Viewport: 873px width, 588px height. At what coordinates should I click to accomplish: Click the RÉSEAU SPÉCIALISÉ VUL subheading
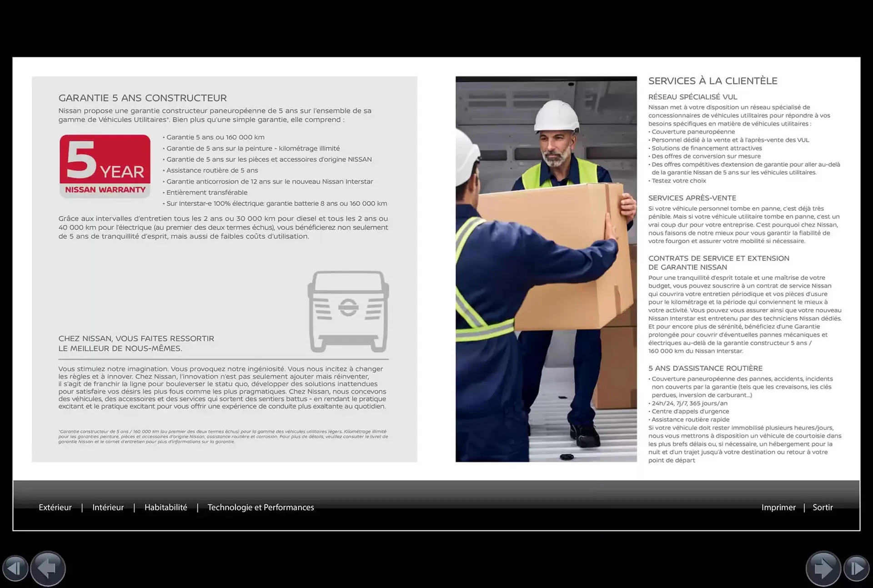click(x=693, y=97)
